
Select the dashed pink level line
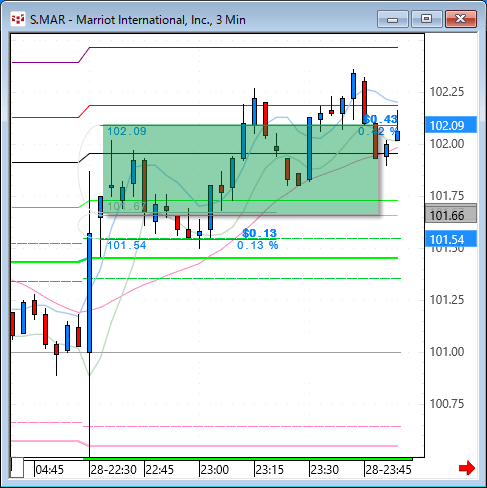point(243,426)
